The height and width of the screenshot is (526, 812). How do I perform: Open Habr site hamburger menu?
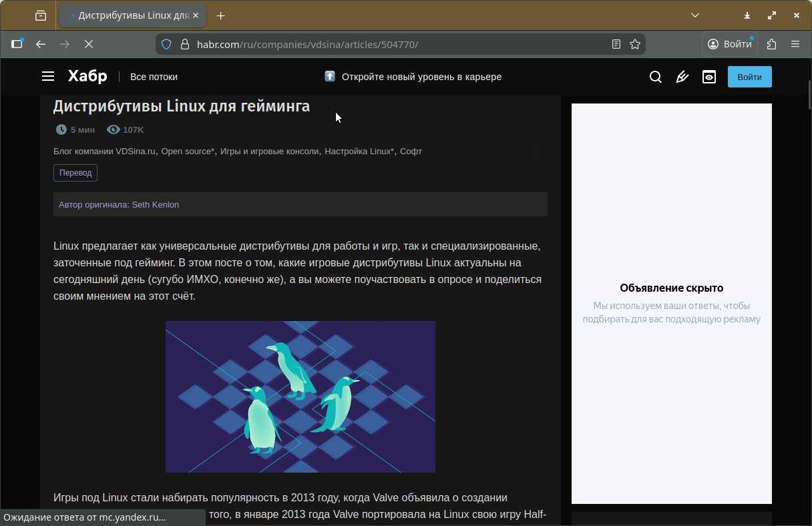(x=48, y=77)
